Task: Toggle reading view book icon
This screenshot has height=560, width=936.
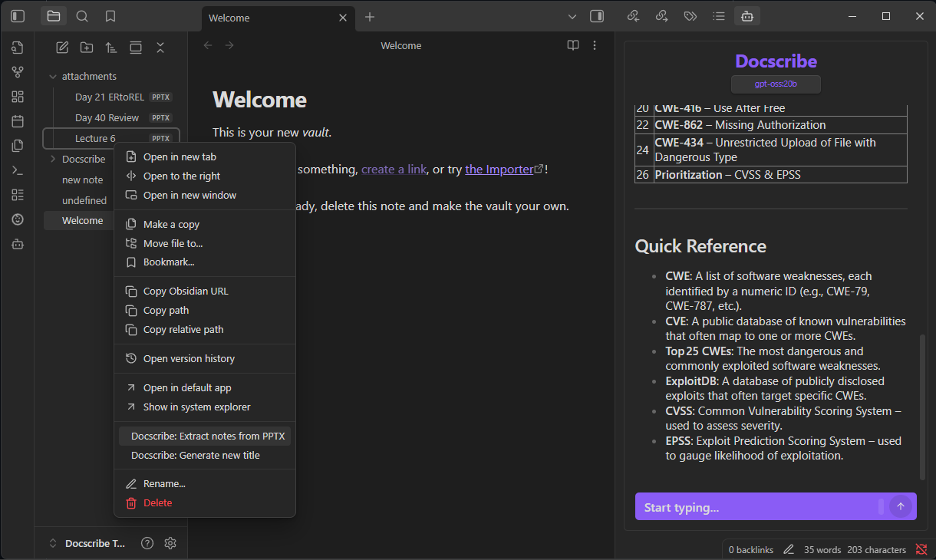Action: pos(572,45)
